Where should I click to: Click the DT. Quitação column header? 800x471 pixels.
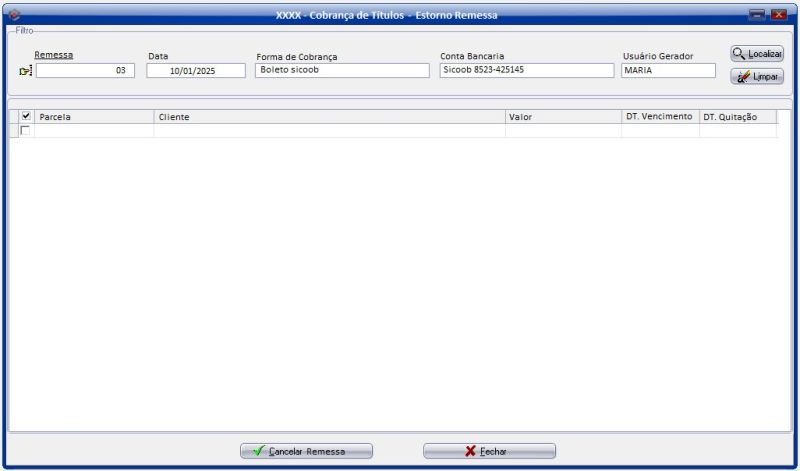click(x=738, y=117)
